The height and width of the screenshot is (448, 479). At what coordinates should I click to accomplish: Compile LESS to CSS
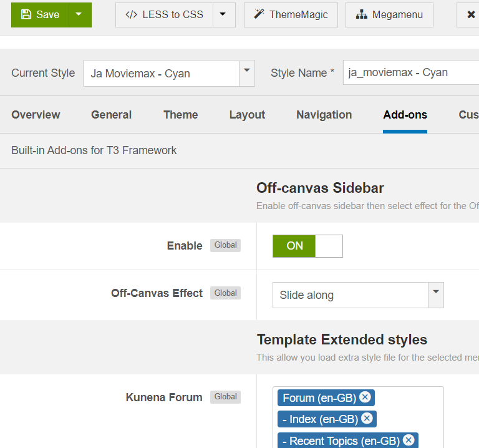(165, 15)
